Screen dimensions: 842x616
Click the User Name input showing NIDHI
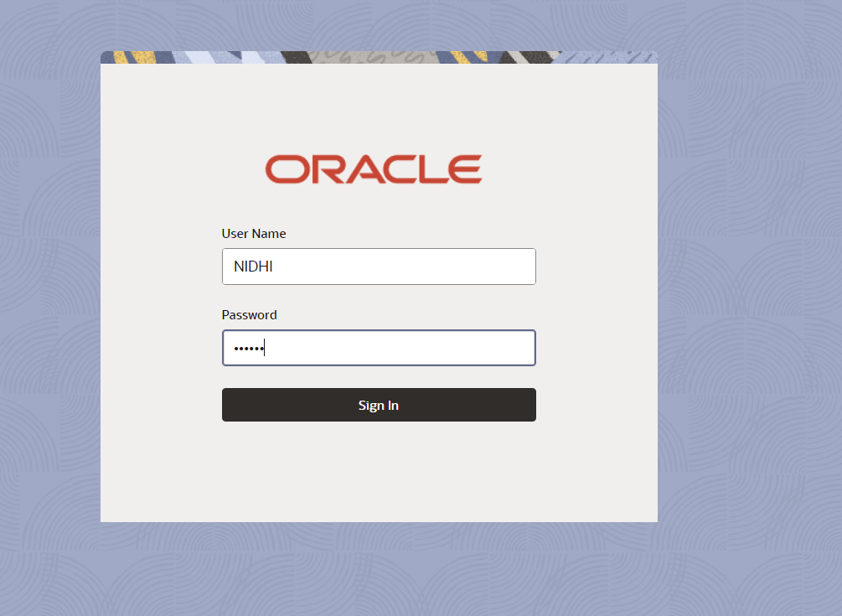378,266
